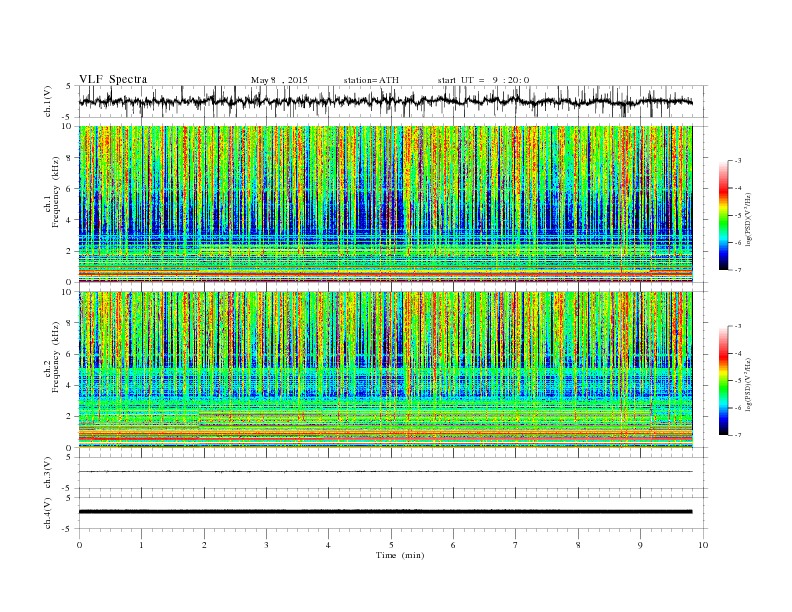
Task: Click the "0" tick on the time axis
Action: coord(79,545)
